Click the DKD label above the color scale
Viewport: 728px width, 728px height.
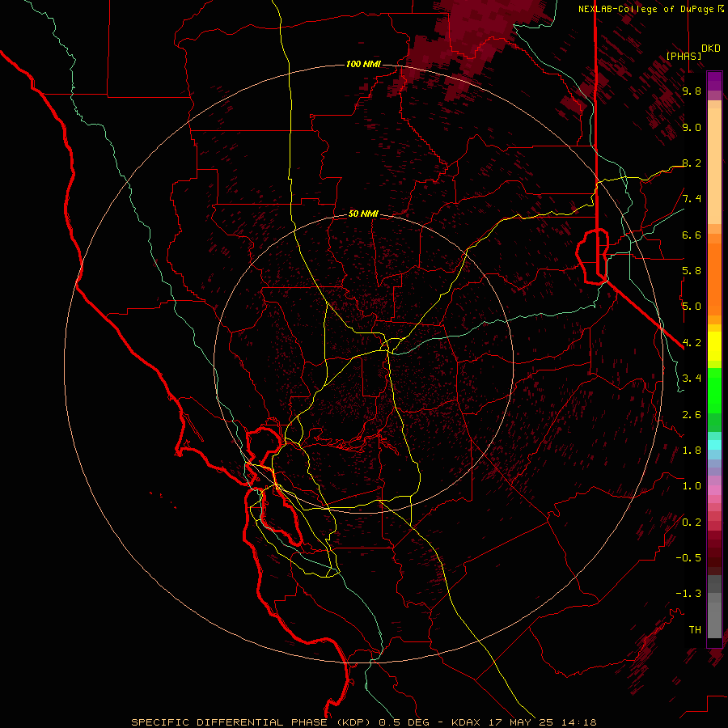coord(711,49)
